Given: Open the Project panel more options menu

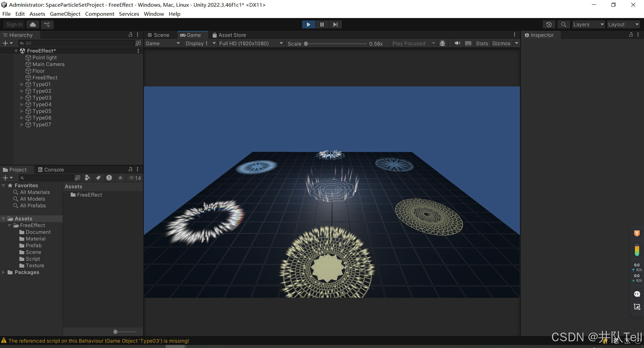Looking at the screenshot, I should (x=138, y=169).
